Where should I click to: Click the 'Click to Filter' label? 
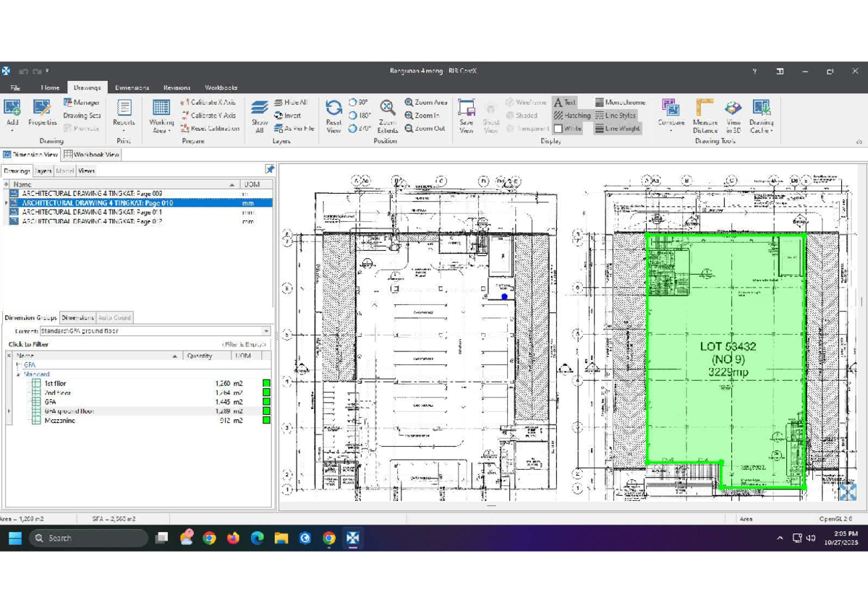coord(28,345)
